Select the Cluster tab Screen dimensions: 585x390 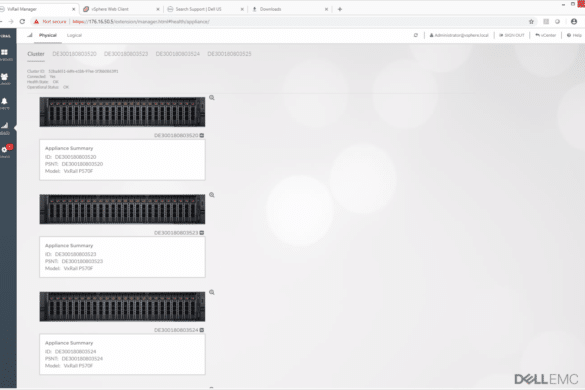click(x=36, y=54)
